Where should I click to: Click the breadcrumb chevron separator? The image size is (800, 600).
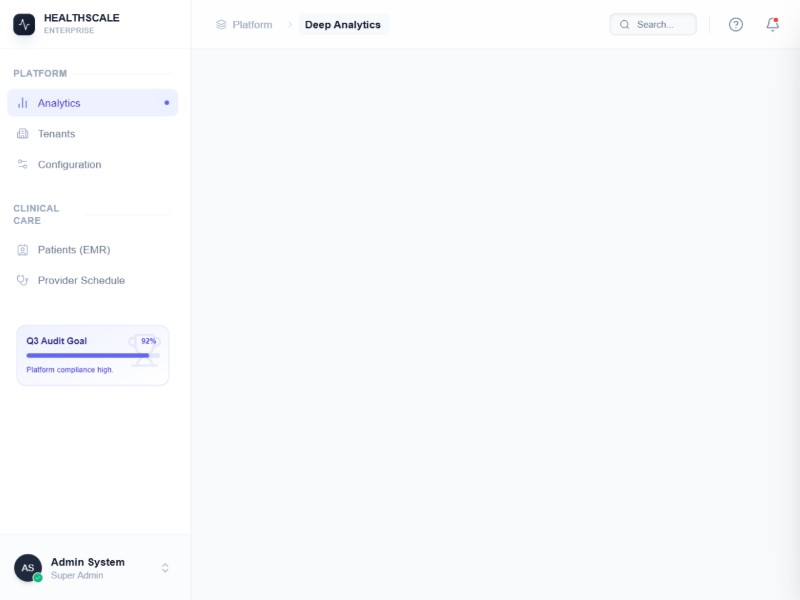tap(290, 25)
